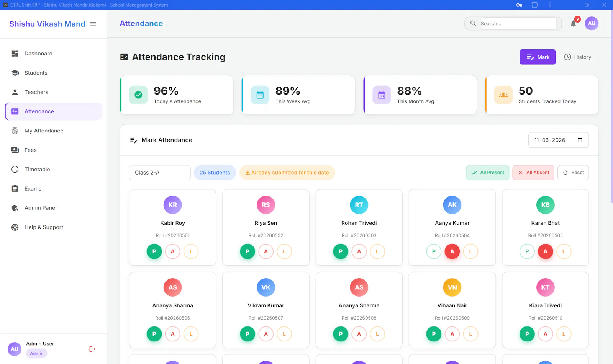Open the 11-06-2026 date picker field
This screenshot has height=364, width=613.
click(559, 140)
